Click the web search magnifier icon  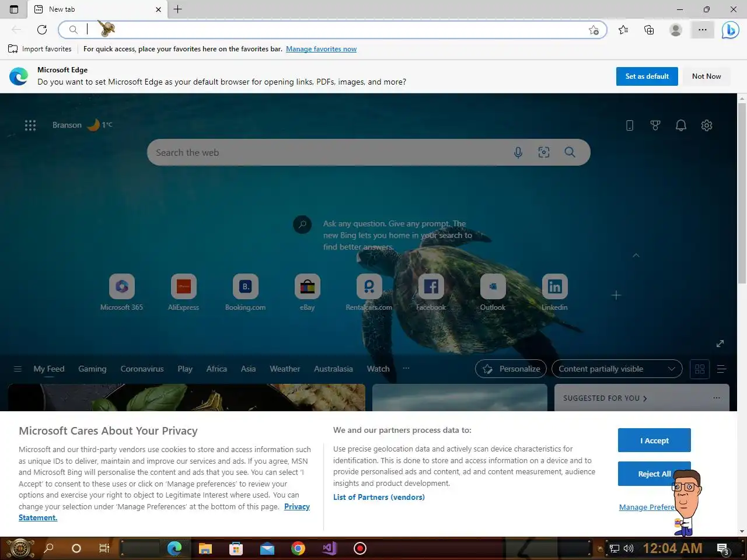click(570, 152)
